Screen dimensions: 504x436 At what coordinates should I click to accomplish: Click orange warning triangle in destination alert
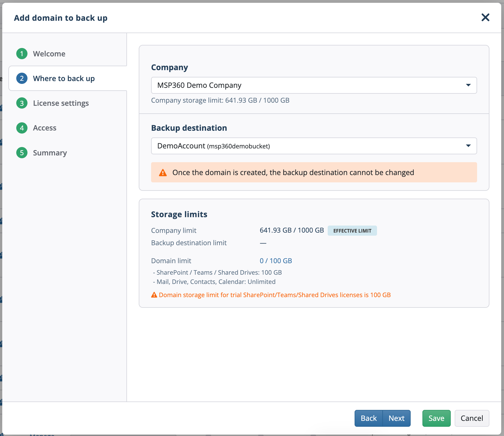pos(163,173)
